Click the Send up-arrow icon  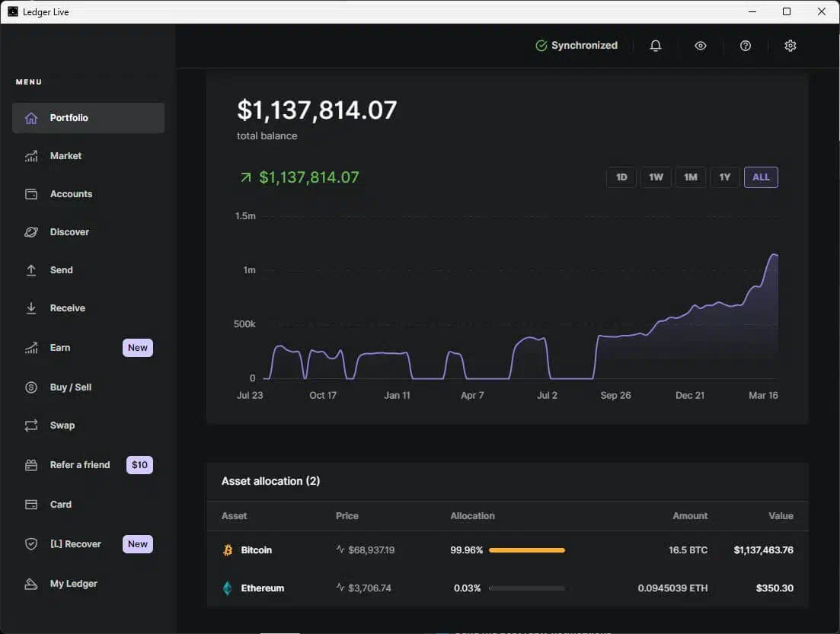coord(31,270)
